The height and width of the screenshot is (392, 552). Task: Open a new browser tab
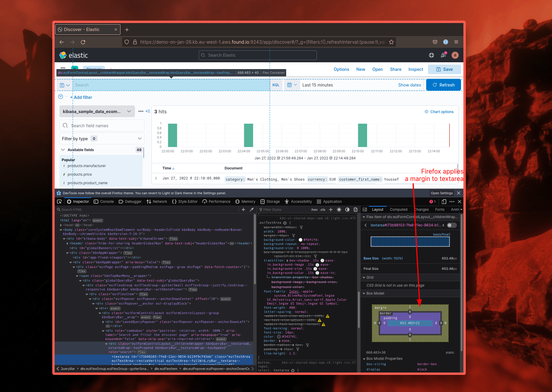pos(127,30)
